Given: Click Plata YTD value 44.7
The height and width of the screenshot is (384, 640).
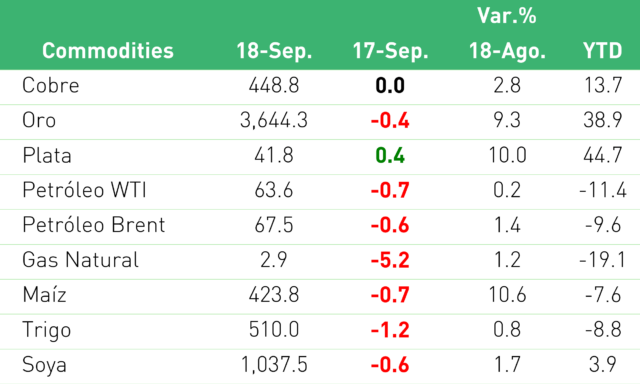Looking at the screenshot, I should (x=603, y=155).
